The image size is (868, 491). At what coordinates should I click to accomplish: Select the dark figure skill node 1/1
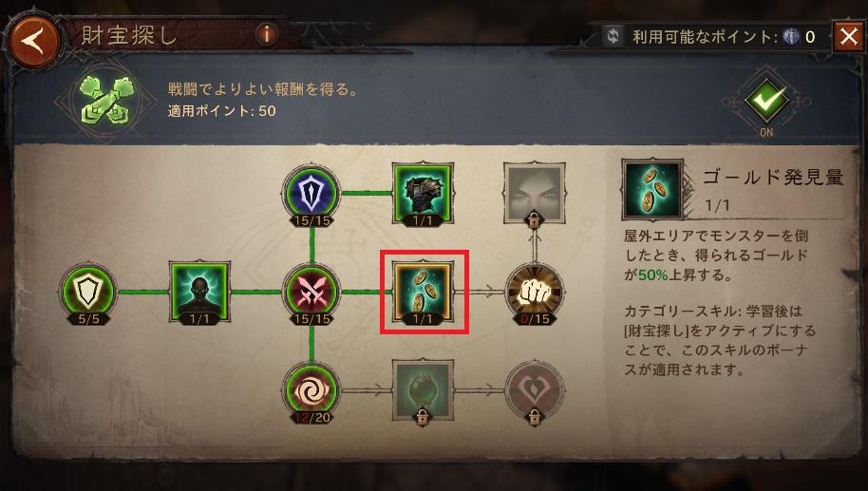pyautogui.click(x=199, y=293)
